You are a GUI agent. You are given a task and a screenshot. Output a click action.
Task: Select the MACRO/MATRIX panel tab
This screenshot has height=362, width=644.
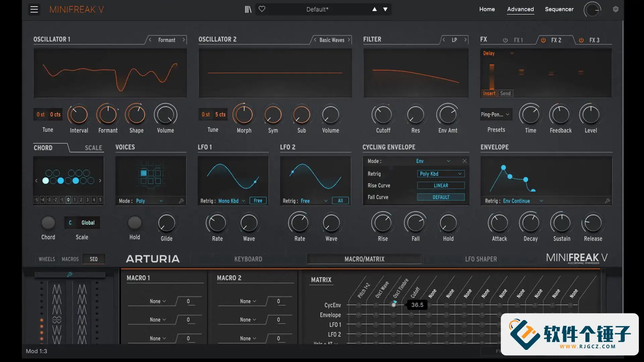365,259
